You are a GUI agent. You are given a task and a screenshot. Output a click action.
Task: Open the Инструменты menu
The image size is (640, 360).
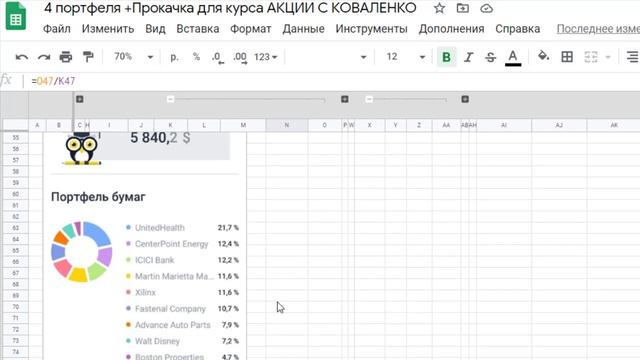pos(371,29)
